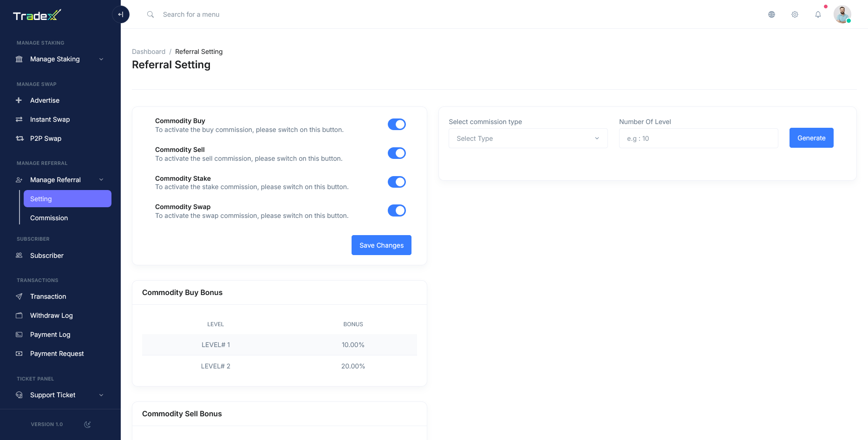The height and width of the screenshot is (440, 868).
Task: Turn off the Commodity Sell switch
Action: tap(397, 153)
